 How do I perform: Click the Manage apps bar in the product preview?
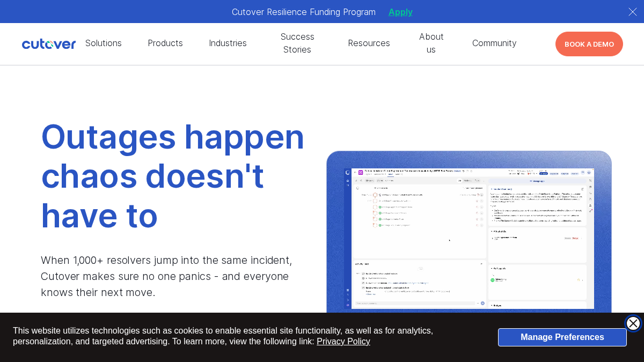(537, 181)
